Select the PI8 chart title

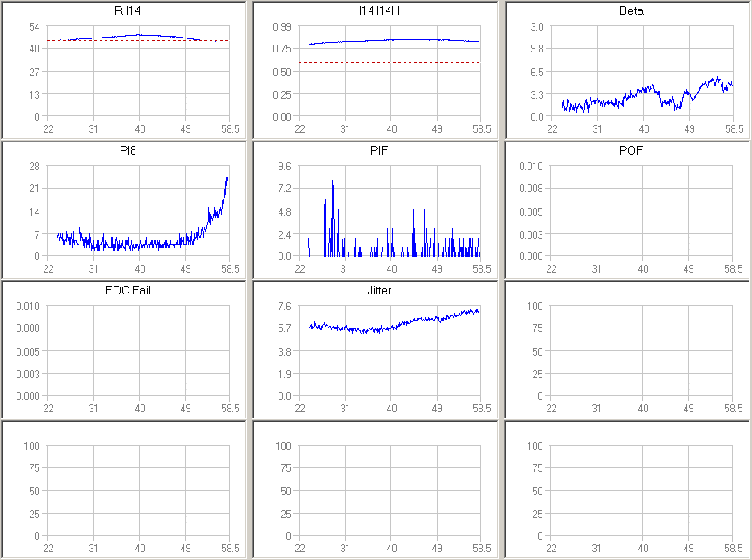(139, 149)
